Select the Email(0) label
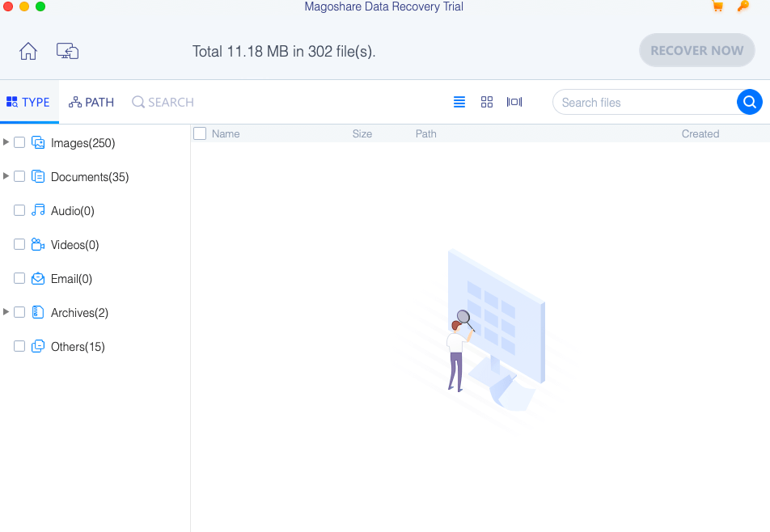Viewport: 770px width, 532px height. (x=72, y=279)
